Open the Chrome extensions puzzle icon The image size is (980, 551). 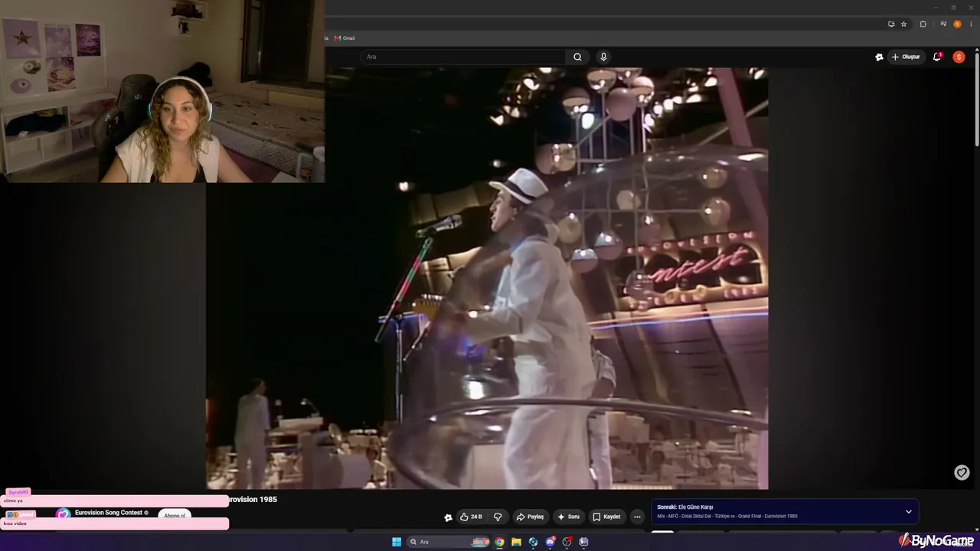(x=923, y=24)
